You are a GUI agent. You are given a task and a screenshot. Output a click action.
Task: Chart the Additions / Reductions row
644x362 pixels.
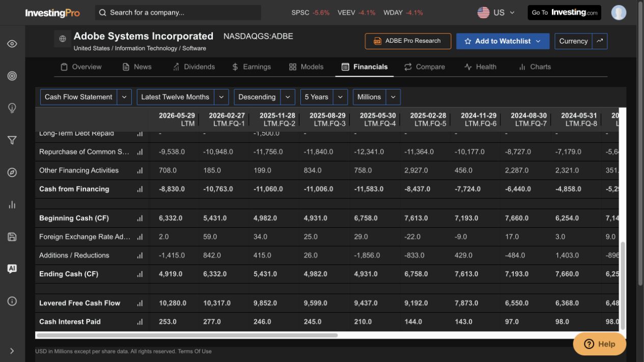pyautogui.click(x=139, y=256)
